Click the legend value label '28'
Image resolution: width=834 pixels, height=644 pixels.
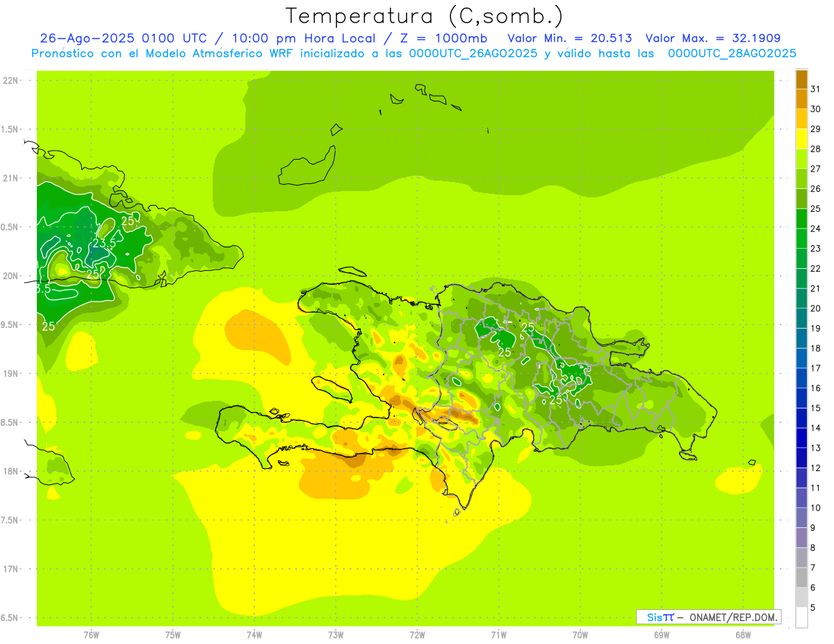[x=815, y=149]
